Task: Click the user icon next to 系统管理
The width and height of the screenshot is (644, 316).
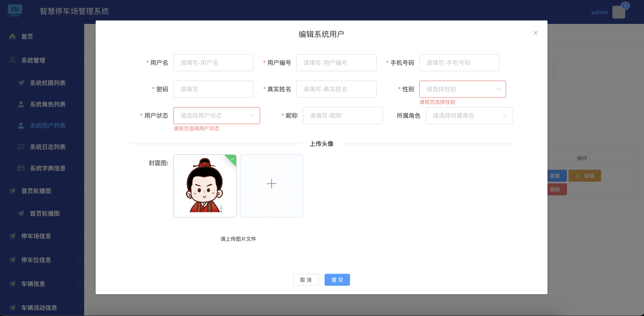Action: 12,60
